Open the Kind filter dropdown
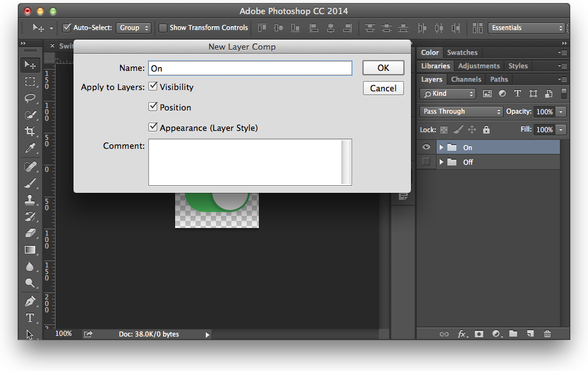 (x=447, y=94)
